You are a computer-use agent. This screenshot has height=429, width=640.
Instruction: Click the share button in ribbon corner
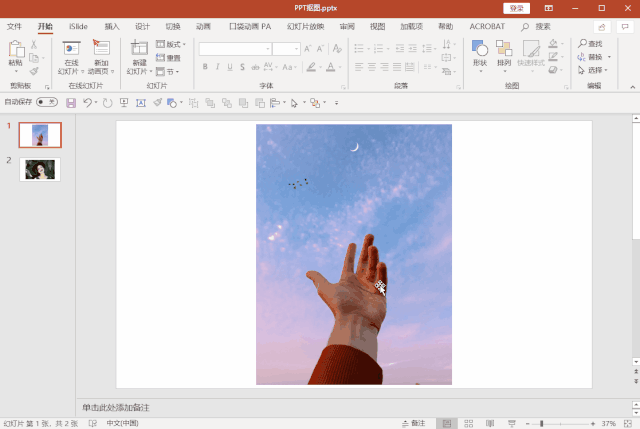pyautogui.click(x=602, y=27)
